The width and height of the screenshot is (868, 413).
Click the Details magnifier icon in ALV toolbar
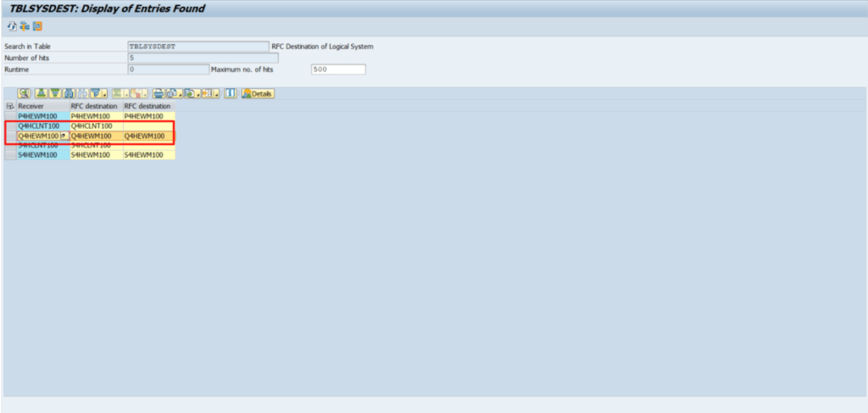[24, 93]
